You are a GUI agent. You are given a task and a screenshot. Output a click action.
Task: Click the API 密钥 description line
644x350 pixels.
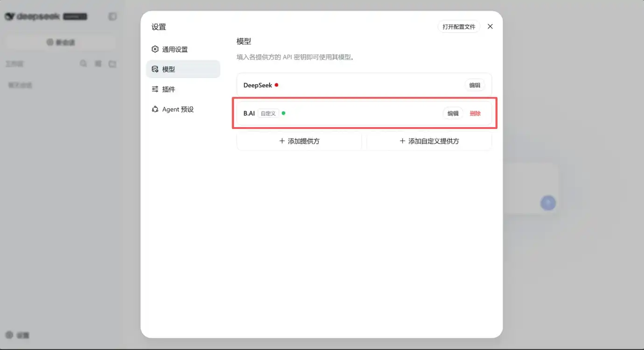point(295,57)
